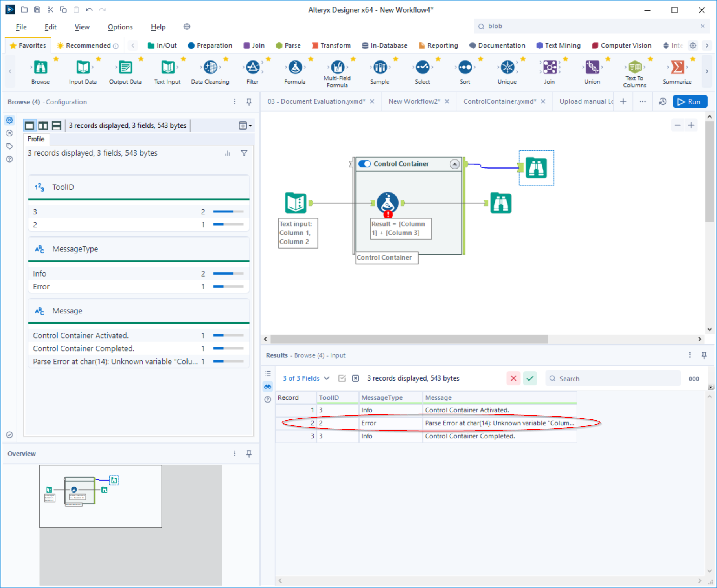Click the canvas zoom in control
Screen dimensions: 717x588
(x=692, y=125)
